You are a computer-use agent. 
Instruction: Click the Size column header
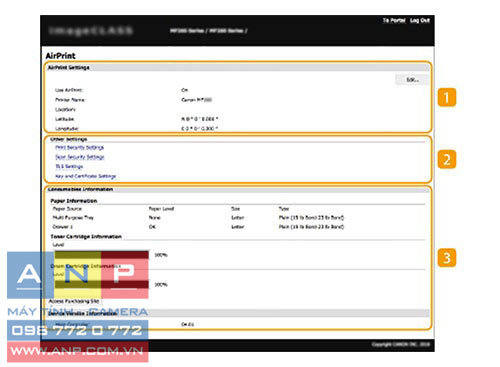(x=235, y=209)
